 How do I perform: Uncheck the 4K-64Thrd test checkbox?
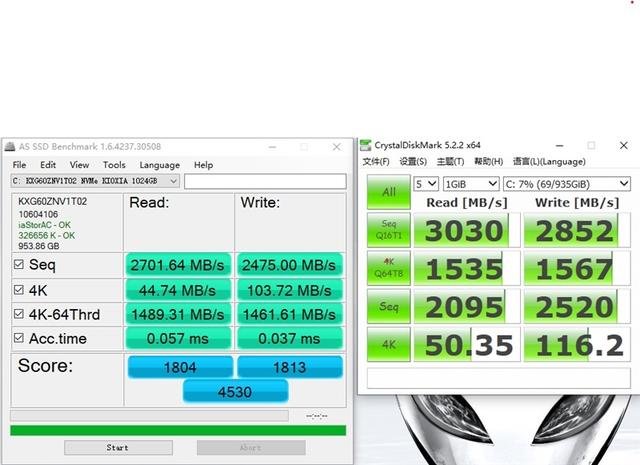point(19,314)
